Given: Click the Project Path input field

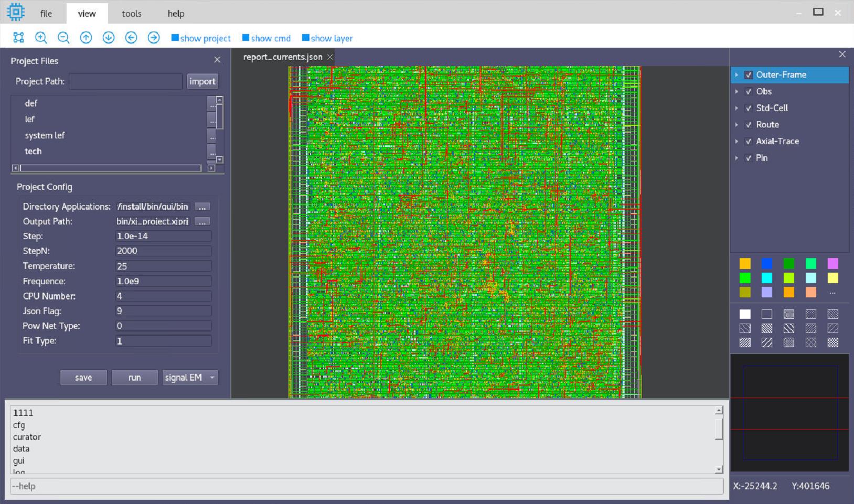Looking at the screenshot, I should pos(126,81).
